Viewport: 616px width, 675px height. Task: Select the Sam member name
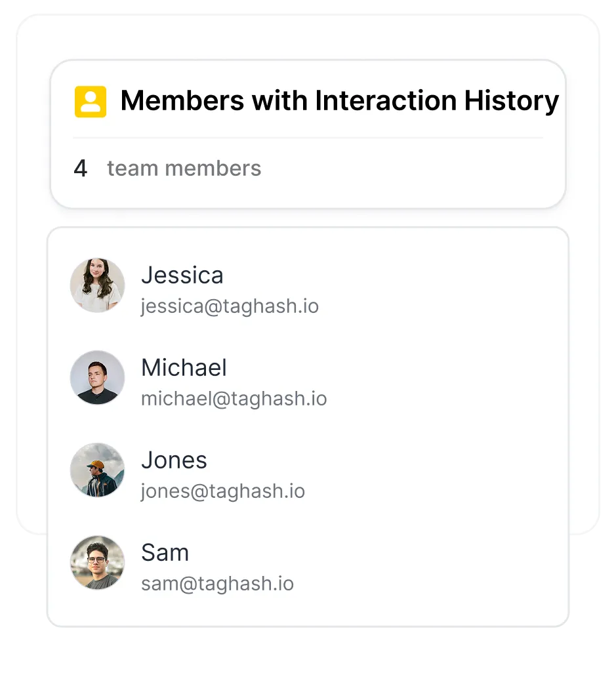pos(165,553)
